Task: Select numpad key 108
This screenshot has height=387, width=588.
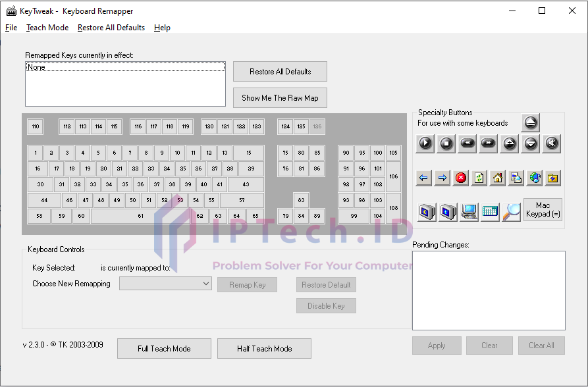Action: [393, 208]
